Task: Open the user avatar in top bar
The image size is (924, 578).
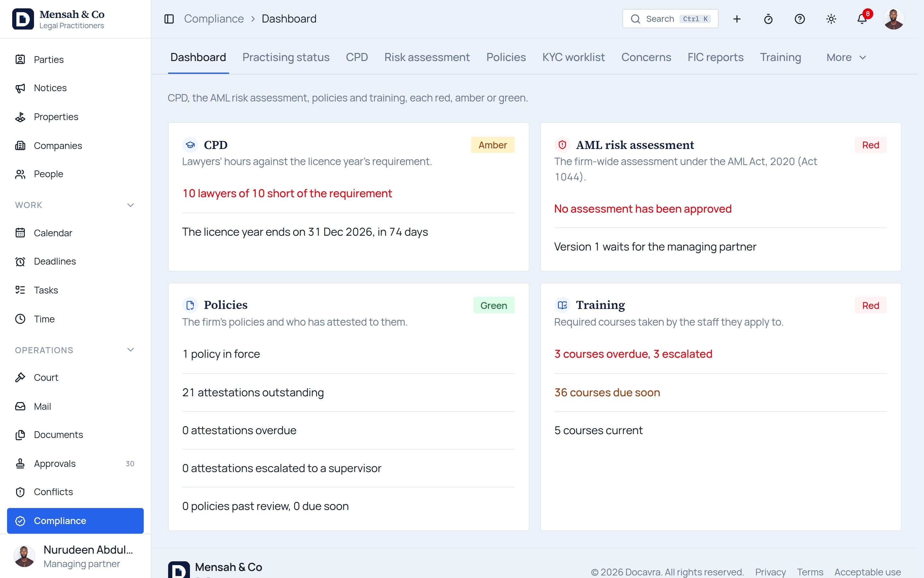Action: point(894,19)
